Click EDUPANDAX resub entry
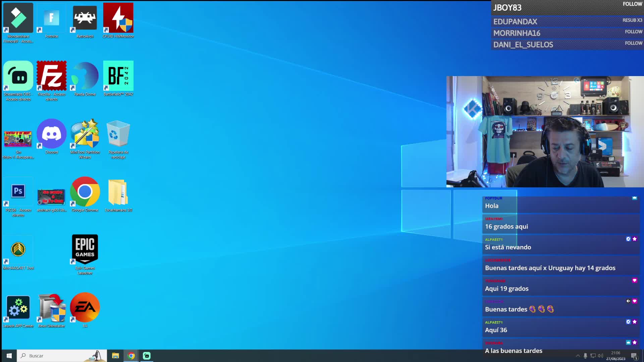The width and height of the screenshot is (644, 362). [x=568, y=21]
